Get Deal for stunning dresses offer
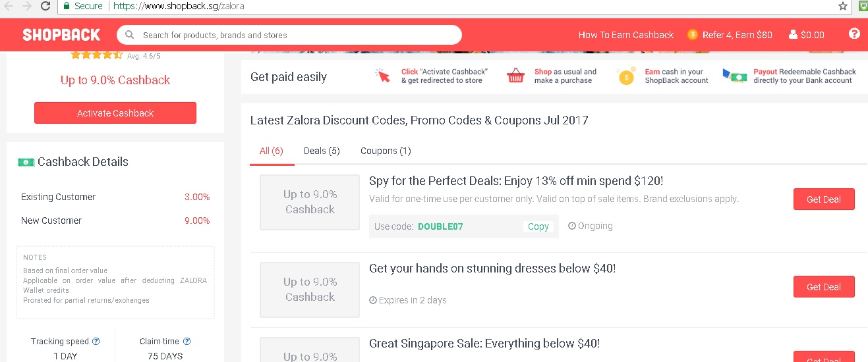Viewport: 868px width, 362px height. pos(824,287)
